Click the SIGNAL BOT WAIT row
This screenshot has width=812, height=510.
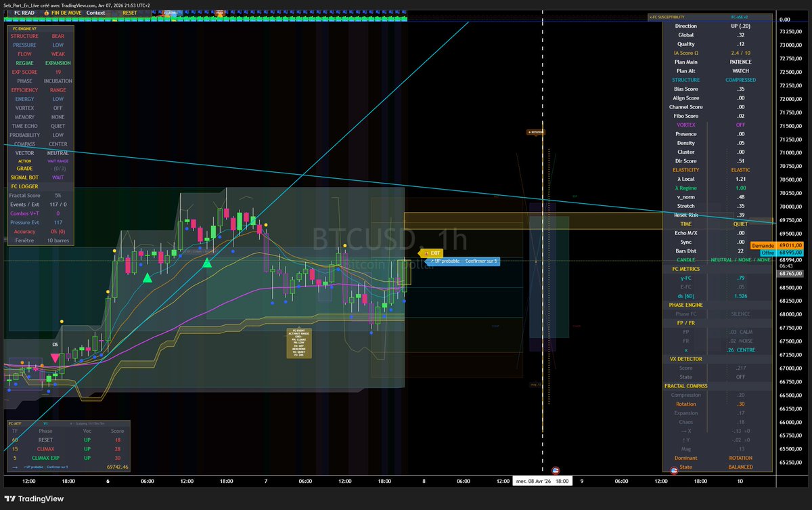pyautogui.click(x=40, y=177)
